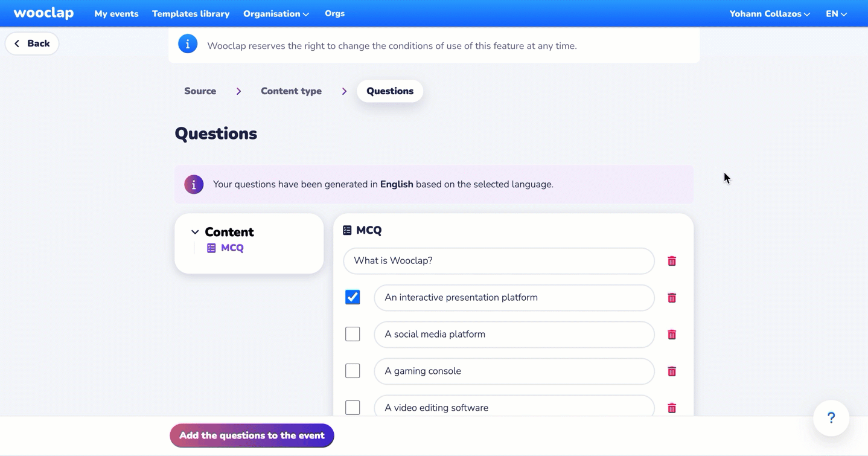868x456 pixels.
Task: Remove the 'A video editing software' option
Action: (672, 408)
